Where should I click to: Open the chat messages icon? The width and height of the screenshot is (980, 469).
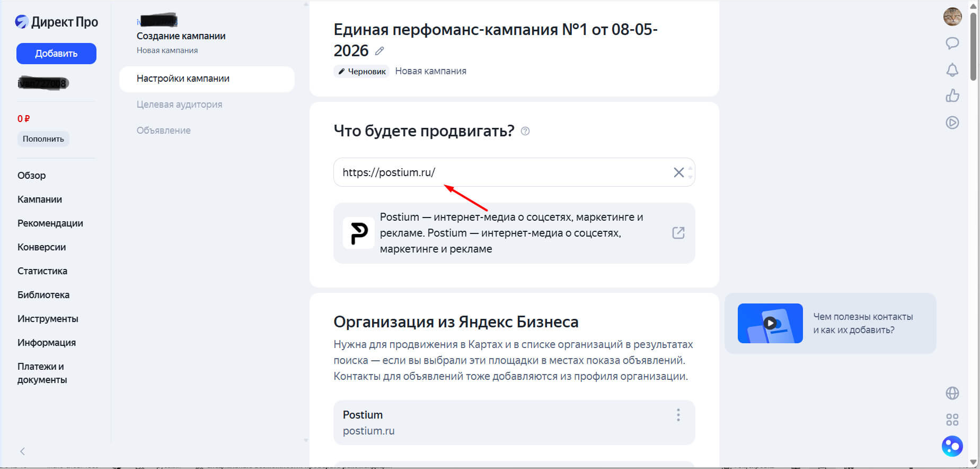pos(952,43)
